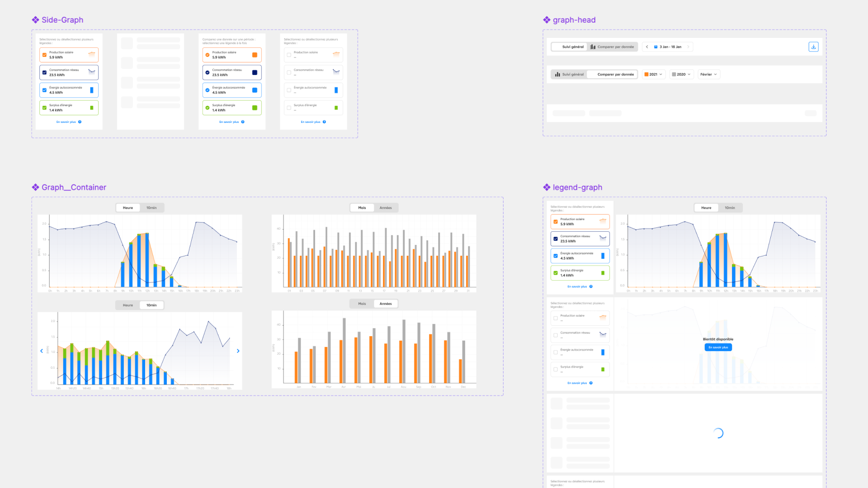
Task: Open the 2021 year dropdown
Action: click(653, 75)
